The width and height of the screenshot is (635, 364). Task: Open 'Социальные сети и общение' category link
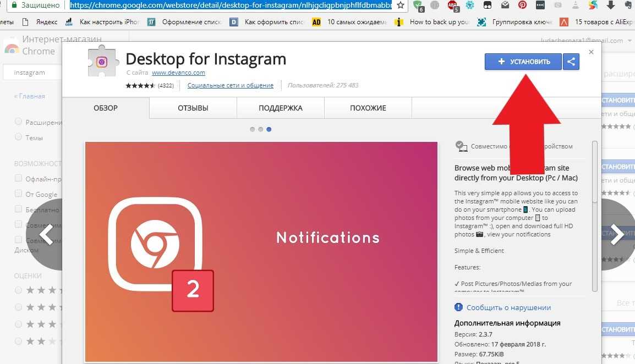tap(231, 85)
